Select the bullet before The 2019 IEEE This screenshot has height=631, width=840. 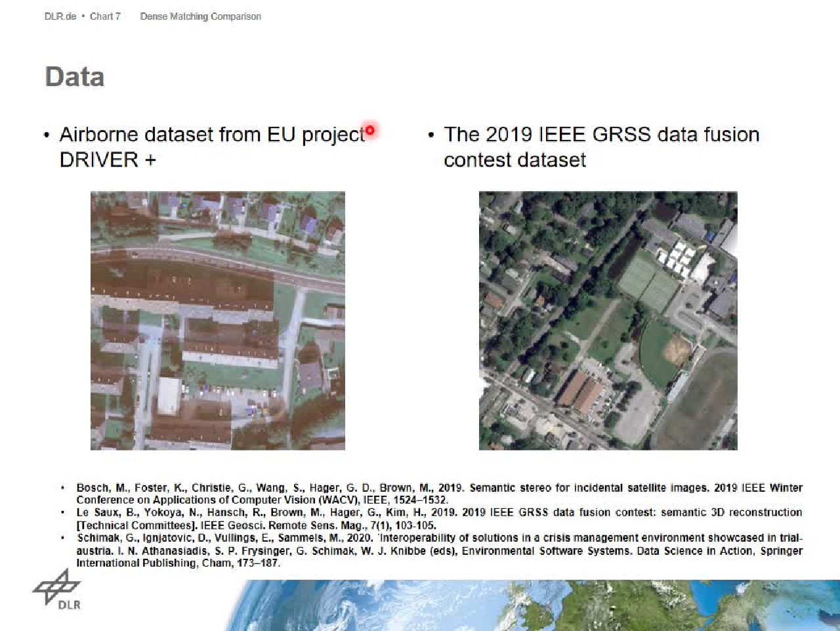(x=431, y=136)
